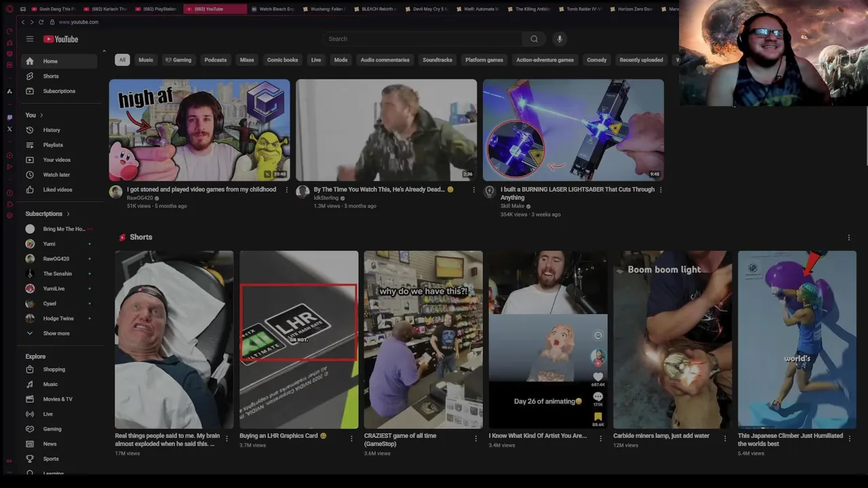Viewport: 868px width, 488px height.
Task: Open the 'high af' stoned video games thumbnail
Action: [199, 130]
